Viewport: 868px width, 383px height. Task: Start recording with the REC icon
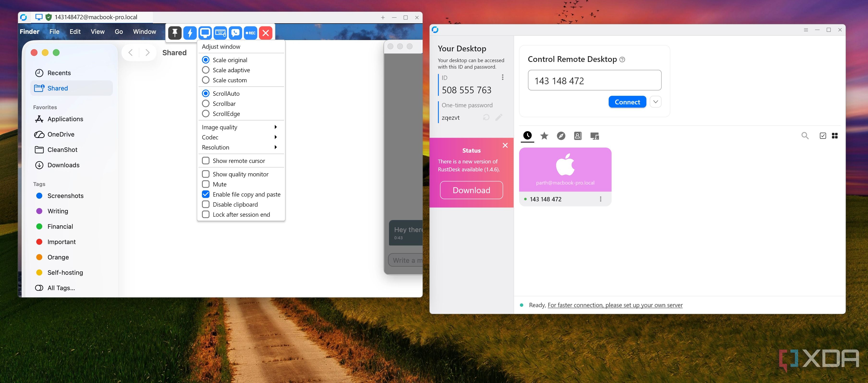pyautogui.click(x=250, y=33)
